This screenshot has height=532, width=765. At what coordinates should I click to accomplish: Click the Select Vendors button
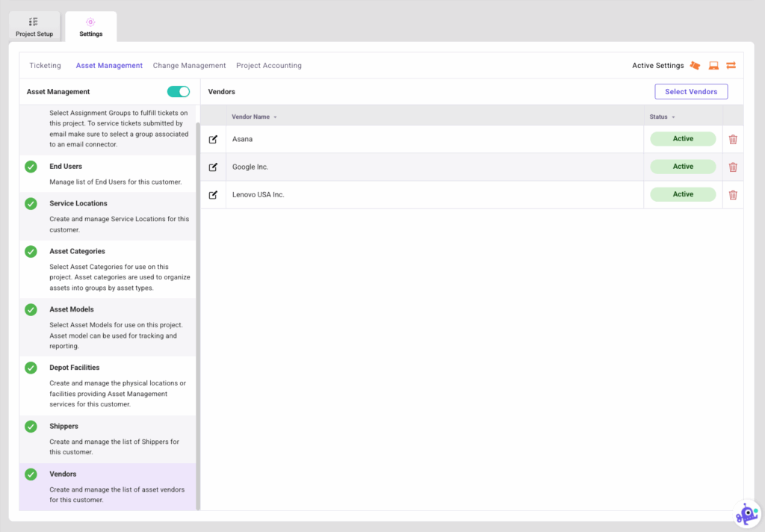point(691,90)
